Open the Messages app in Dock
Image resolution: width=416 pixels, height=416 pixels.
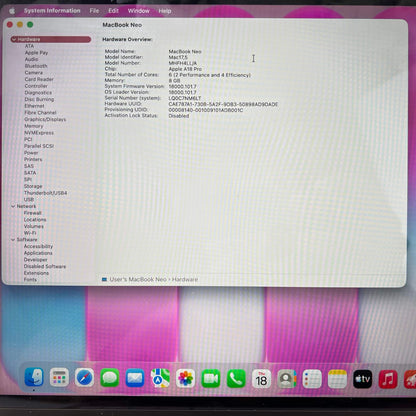[110, 378]
